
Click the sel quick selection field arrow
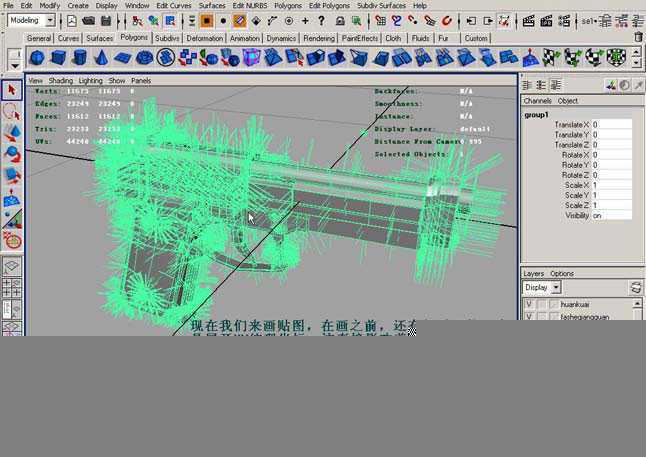(x=595, y=21)
